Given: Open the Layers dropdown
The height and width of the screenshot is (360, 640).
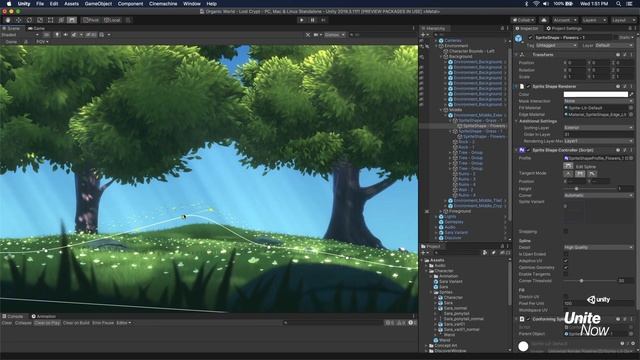Looking at the screenshot, I should 594,20.
